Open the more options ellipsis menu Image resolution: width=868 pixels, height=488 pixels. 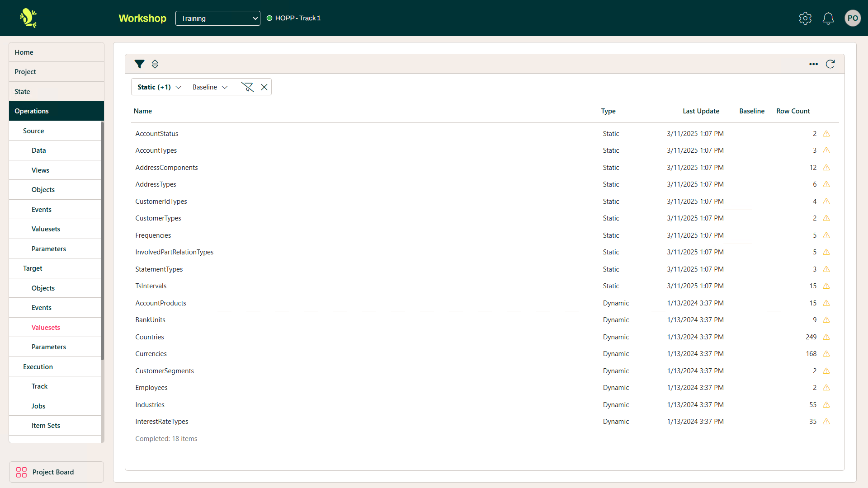(813, 64)
